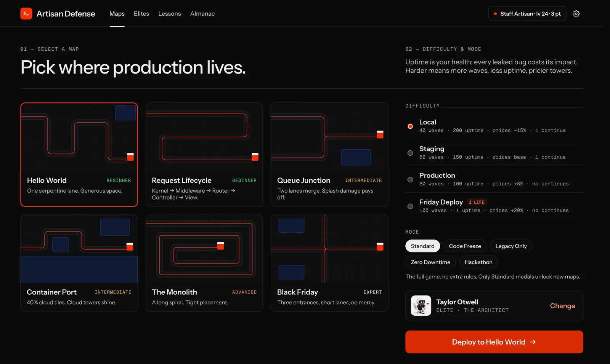Click the ADVANCED tag on The Monolith
Image resolution: width=610 pixels, height=364 pixels.
(x=244, y=292)
